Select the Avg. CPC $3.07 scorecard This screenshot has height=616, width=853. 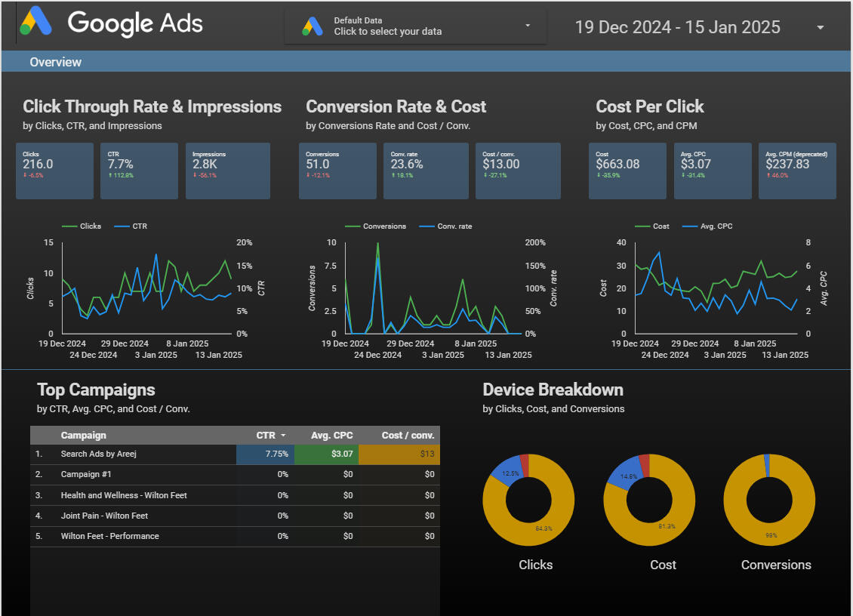tap(713, 171)
